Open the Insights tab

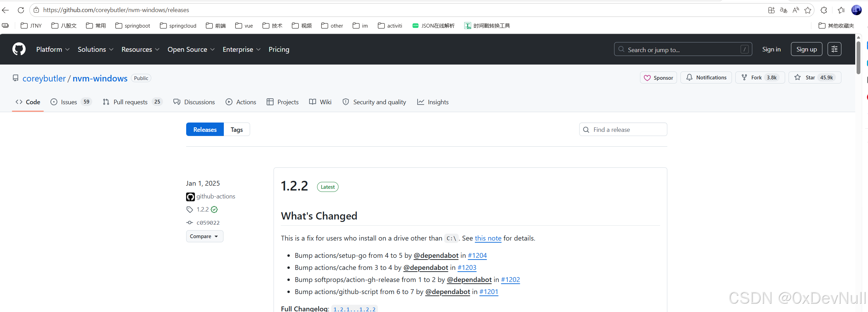point(433,102)
